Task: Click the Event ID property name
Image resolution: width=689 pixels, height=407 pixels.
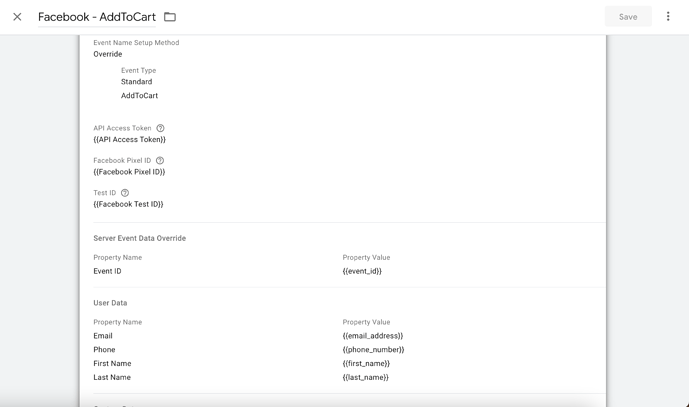Action: (x=107, y=271)
